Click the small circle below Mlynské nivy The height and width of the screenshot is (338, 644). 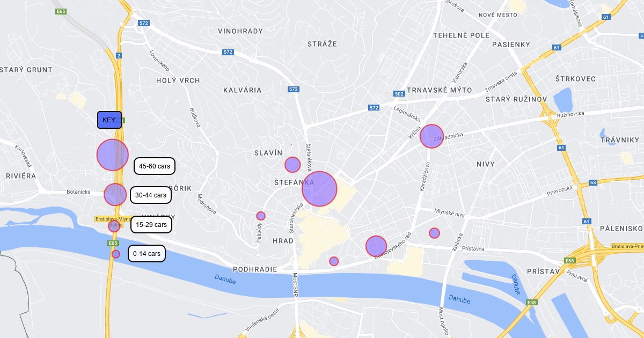434,233
